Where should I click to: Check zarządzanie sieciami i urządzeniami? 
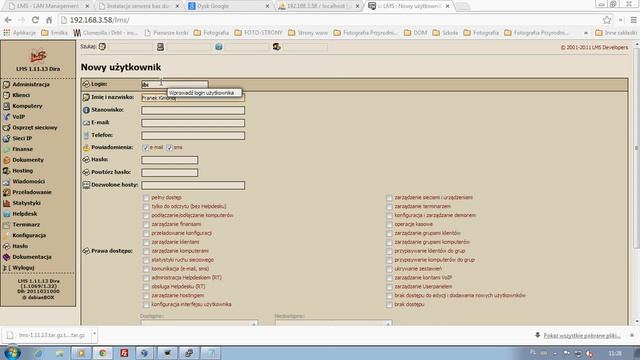point(389,198)
